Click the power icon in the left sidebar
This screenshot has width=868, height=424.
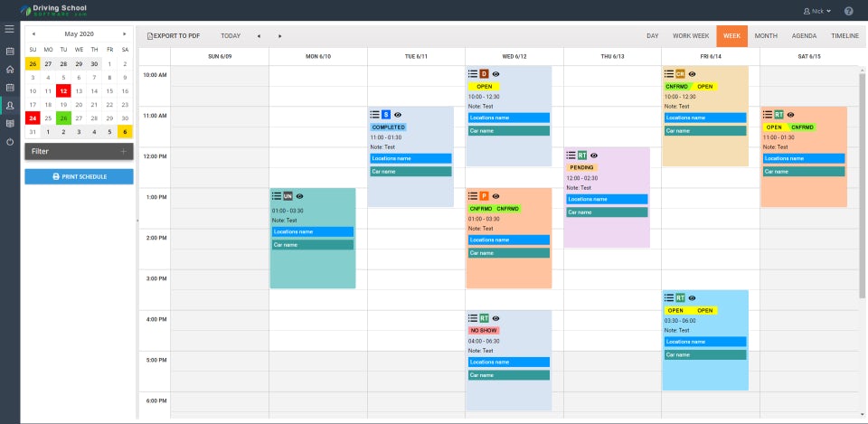click(10, 142)
